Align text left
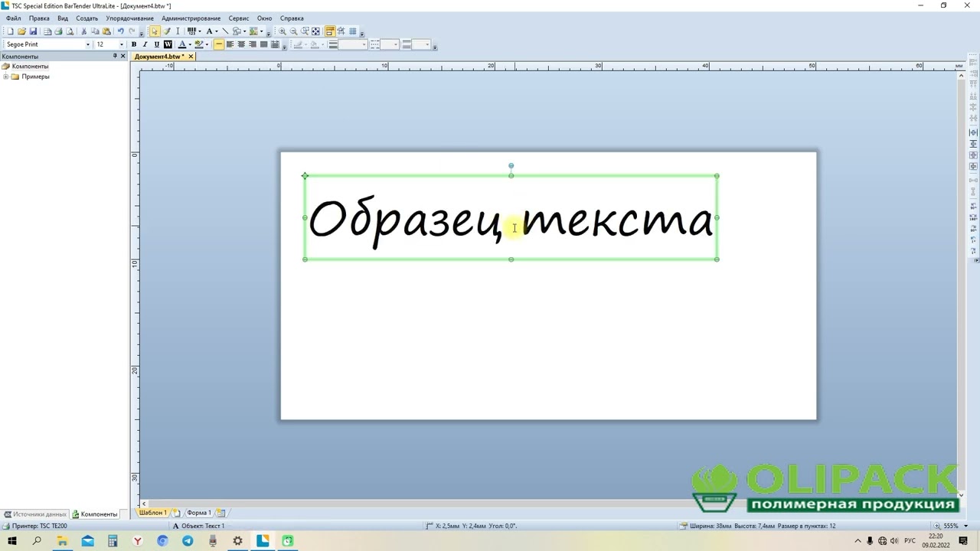980x551 pixels. 230,44
